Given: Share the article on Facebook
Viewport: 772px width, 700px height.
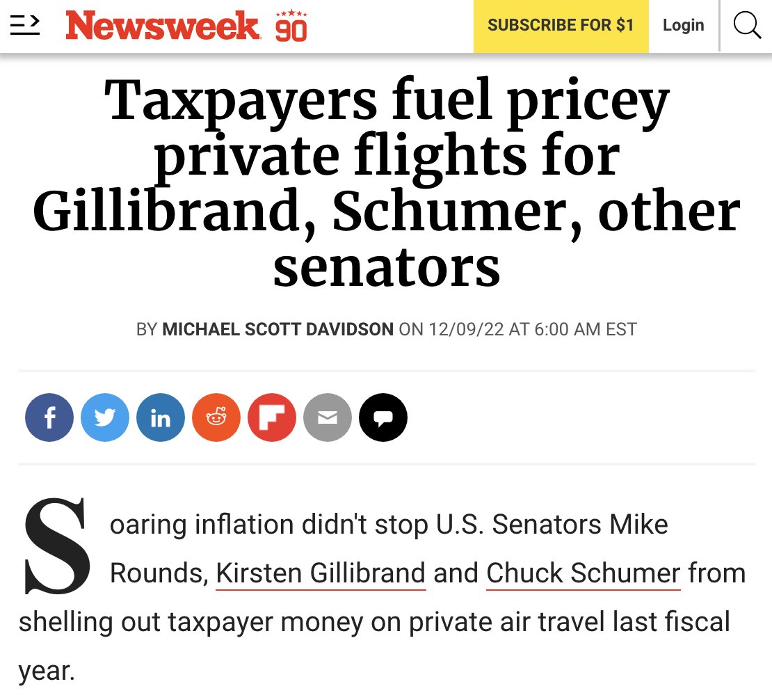Looking at the screenshot, I should 49,417.
